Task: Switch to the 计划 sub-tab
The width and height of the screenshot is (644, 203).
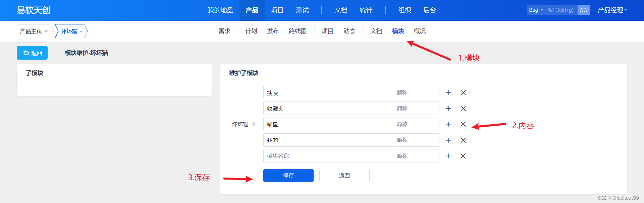Action: [x=251, y=31]
